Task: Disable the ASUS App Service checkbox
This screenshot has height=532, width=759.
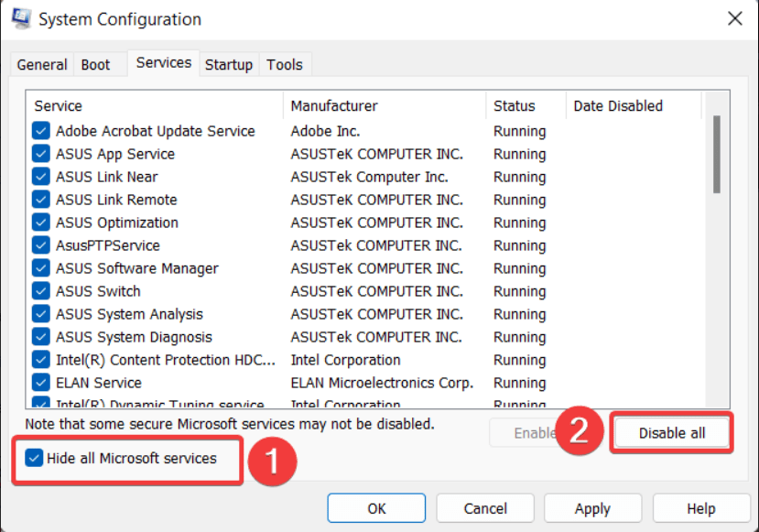Action: [39, 154]
